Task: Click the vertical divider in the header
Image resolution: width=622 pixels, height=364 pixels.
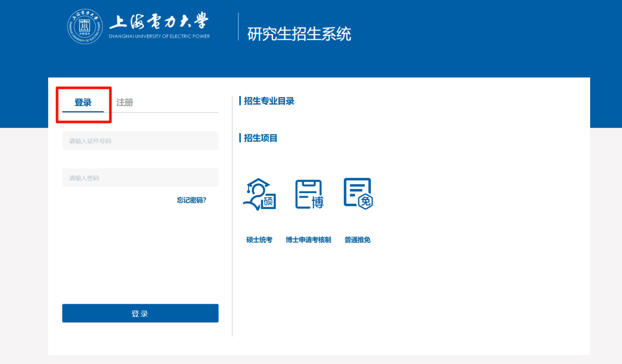Action: point(238,26)
